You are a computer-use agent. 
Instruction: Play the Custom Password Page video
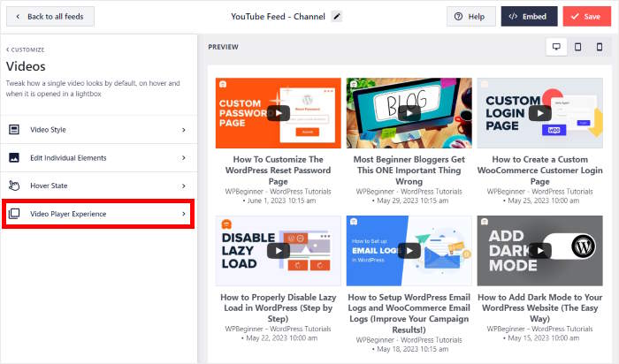click(279, 113)
